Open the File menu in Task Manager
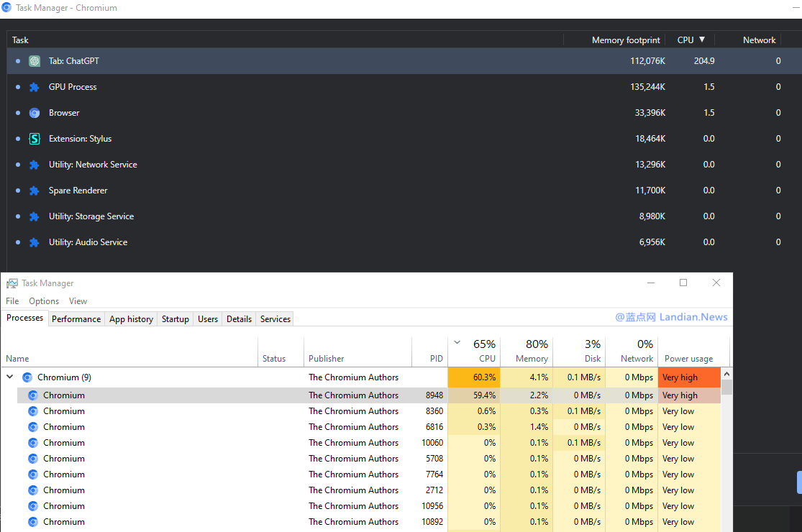Viewport: 802px width, 532px height. pos(12,301)
